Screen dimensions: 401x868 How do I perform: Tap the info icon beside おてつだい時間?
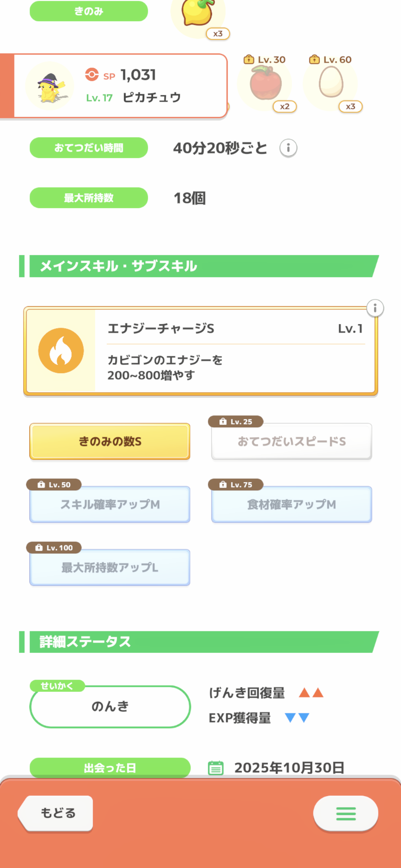[288, 148]
